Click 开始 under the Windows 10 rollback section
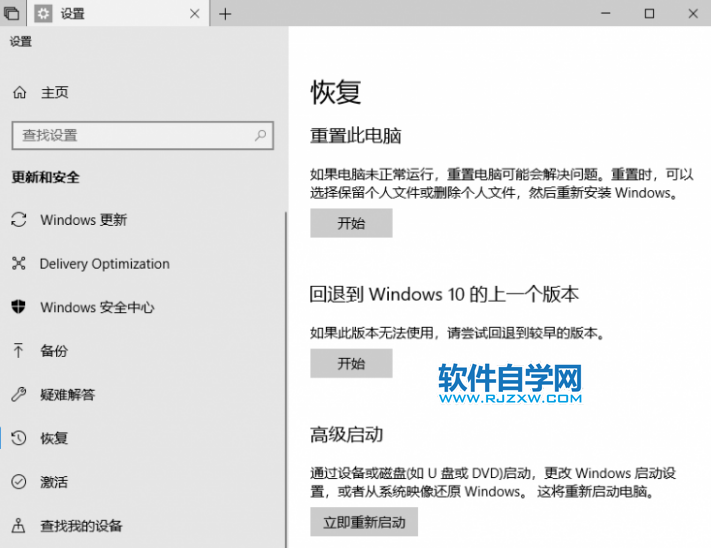 351,363
